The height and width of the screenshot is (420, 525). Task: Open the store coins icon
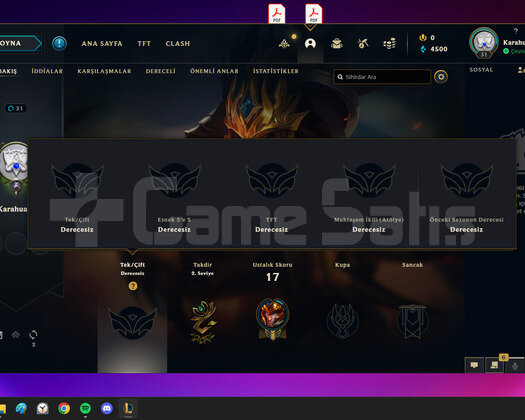(x=389, y=44)
